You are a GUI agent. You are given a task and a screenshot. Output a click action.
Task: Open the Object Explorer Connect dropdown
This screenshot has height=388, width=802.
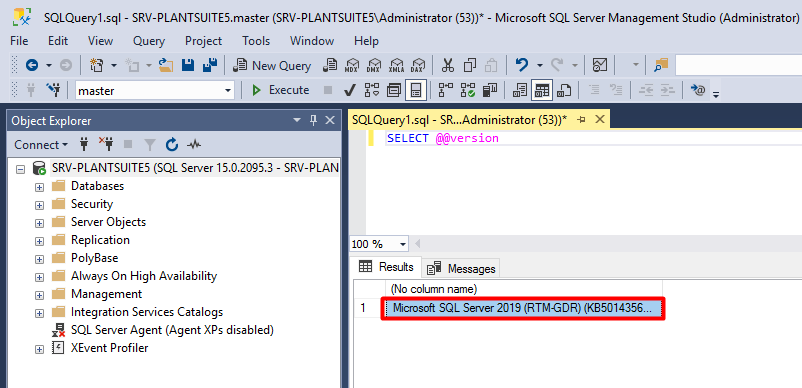[x=41, y=145]
